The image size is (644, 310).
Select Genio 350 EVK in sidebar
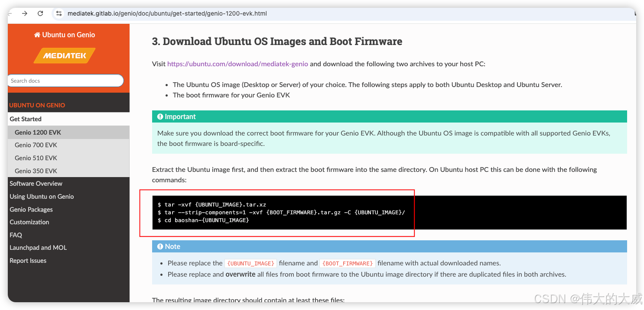click(x=68, y=171)
